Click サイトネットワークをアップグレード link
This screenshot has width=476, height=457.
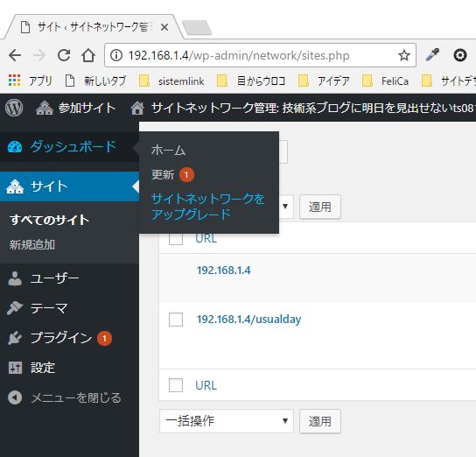208,207
